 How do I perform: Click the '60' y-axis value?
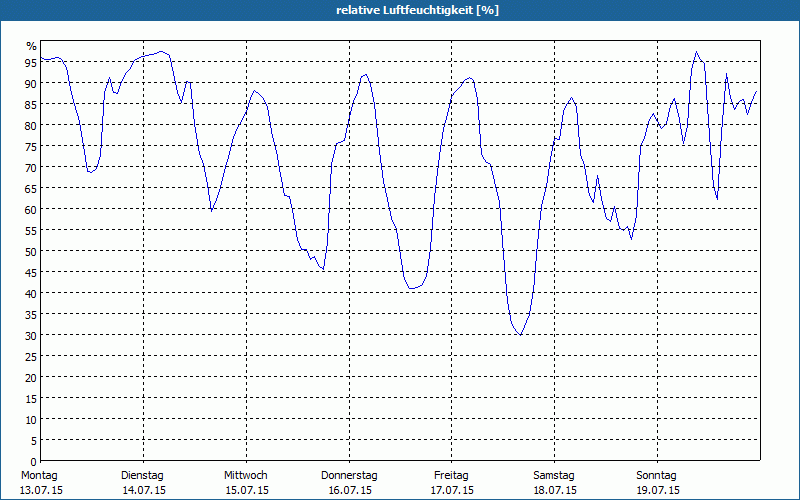pyautogui.click(x=31, y=210)
